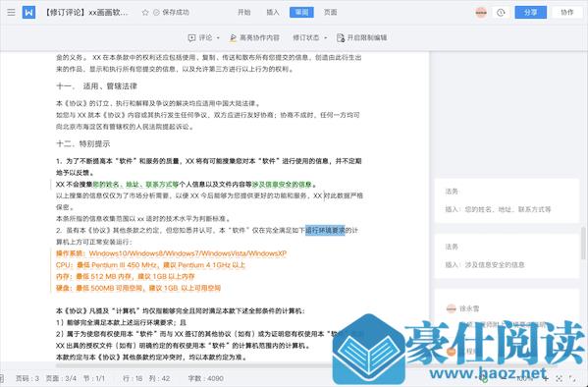
Task: Click the 协作 collaborate button
Action: point(567,13)
